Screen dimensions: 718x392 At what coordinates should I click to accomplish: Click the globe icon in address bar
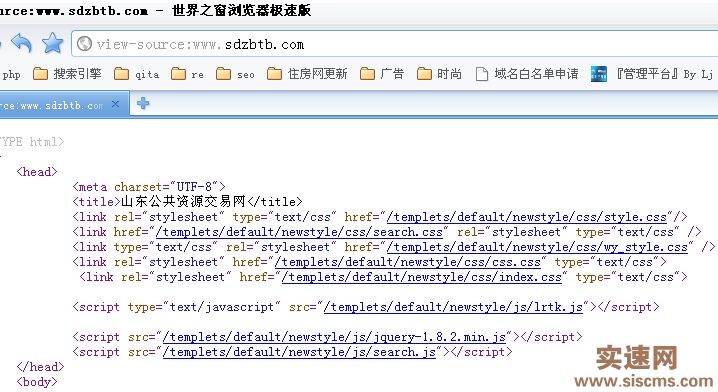point(84,44)
